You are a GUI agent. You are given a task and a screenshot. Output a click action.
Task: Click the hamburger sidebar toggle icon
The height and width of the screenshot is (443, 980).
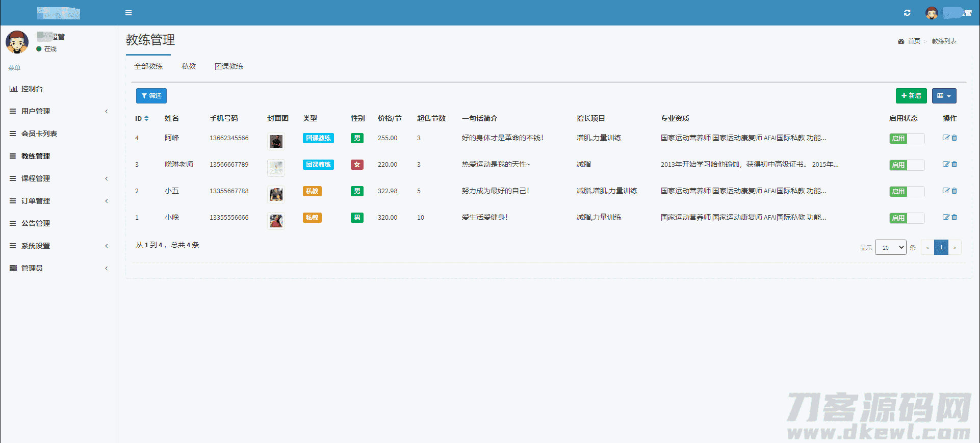pos(128,13)
